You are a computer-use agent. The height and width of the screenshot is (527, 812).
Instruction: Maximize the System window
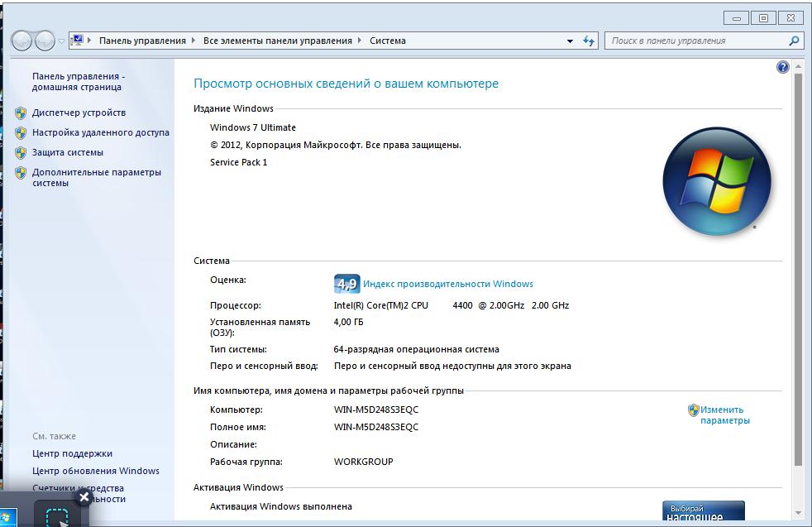click(x=763, y=18)
